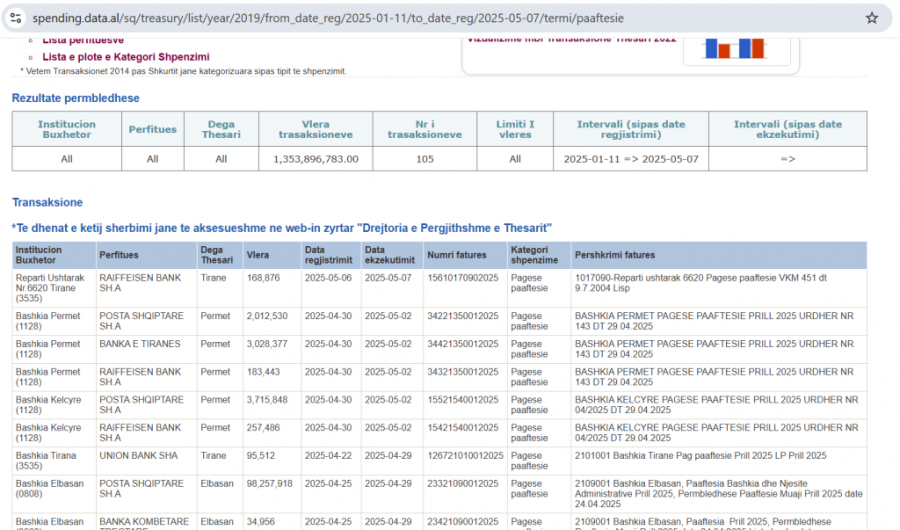
Task: Select registration date 2025-05-06
Action: 328,278
